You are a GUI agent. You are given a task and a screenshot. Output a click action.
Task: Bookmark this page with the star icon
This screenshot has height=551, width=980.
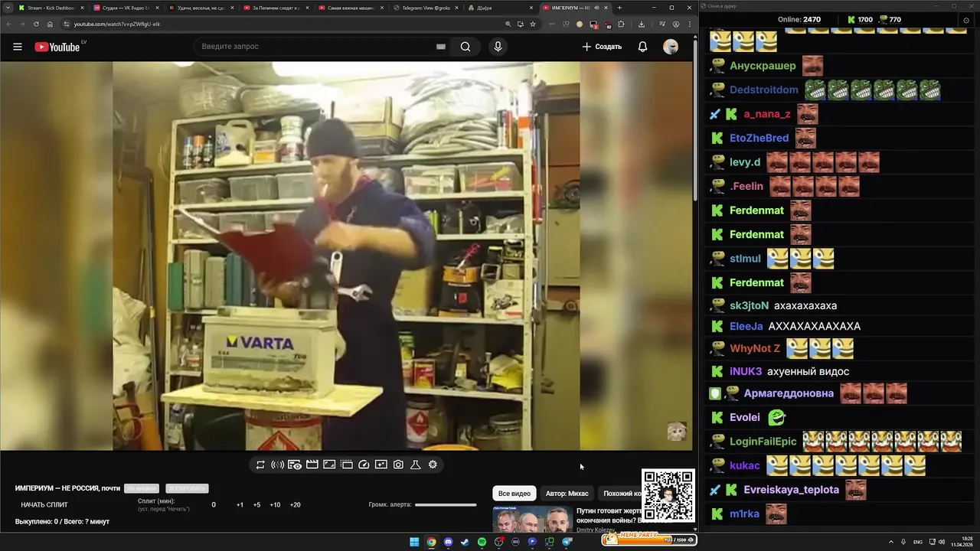tap(532, 24)
